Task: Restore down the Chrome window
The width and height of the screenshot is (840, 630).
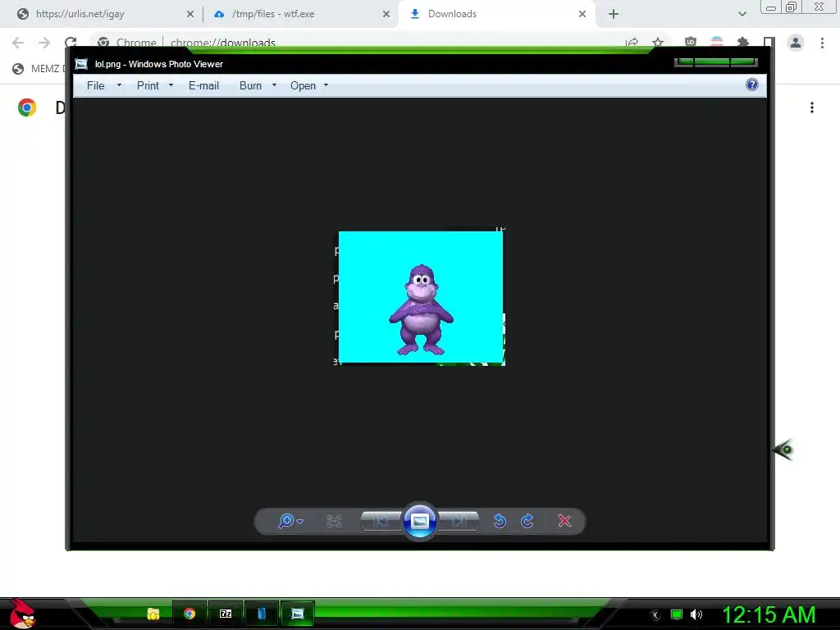Action: point(792,7)
